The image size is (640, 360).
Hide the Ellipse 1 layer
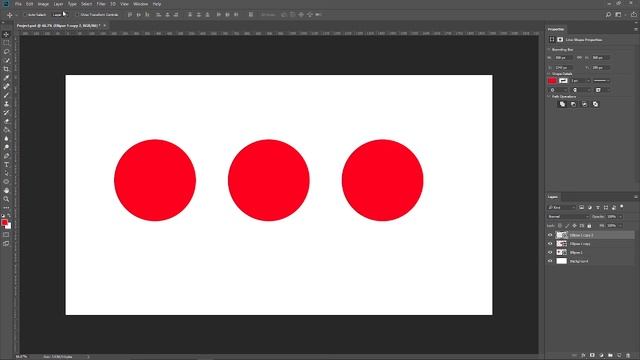(550, 252)
